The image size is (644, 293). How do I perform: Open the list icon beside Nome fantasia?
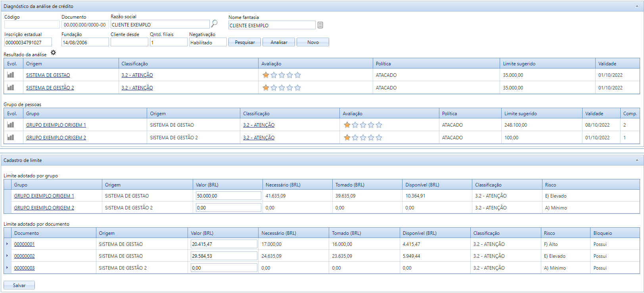click(320, 25)
